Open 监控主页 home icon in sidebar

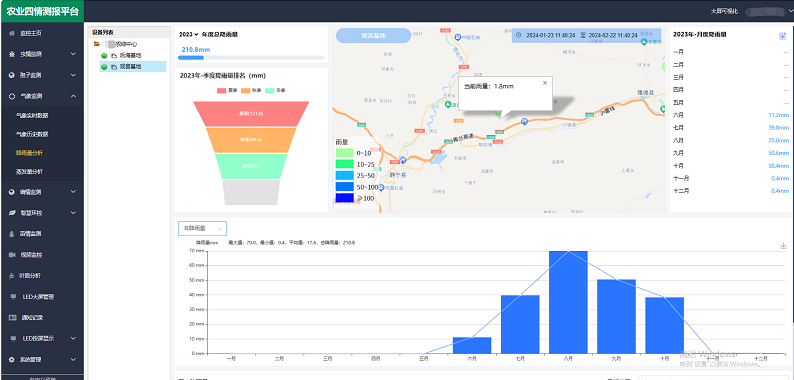click(12, 33)
